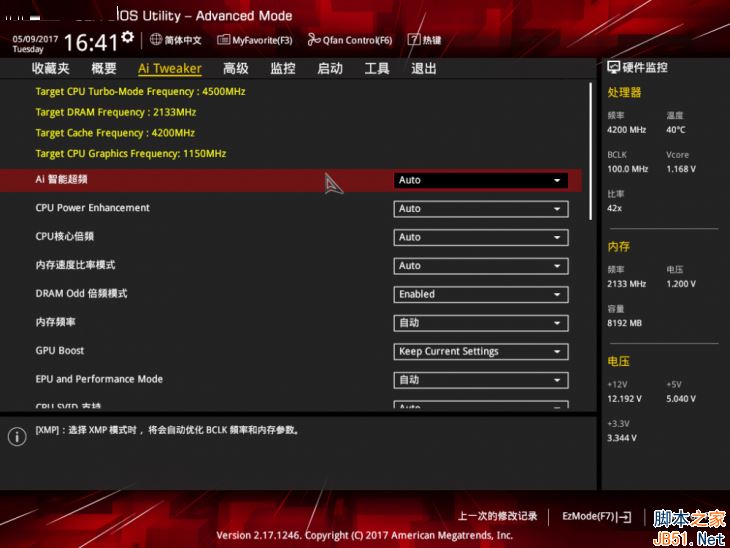Expand the DRAM Odd 倍频模式 dropdown
The width and height of the screenshot is (730, 548).
pyautogui.click(x=481, y=294)
